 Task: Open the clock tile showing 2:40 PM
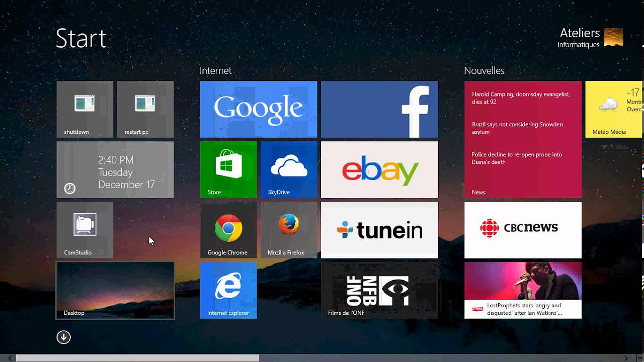point(115,169)
